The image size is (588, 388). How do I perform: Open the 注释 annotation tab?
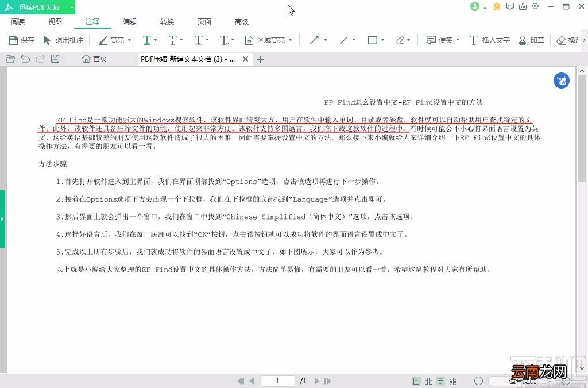click(x=92, y=21)
